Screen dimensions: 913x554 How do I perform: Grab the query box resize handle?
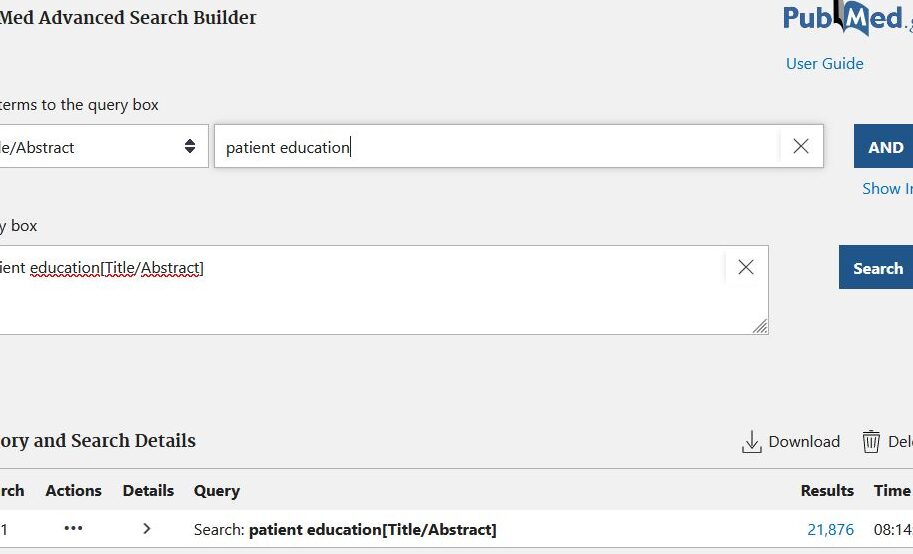click(x=760, y=327)
